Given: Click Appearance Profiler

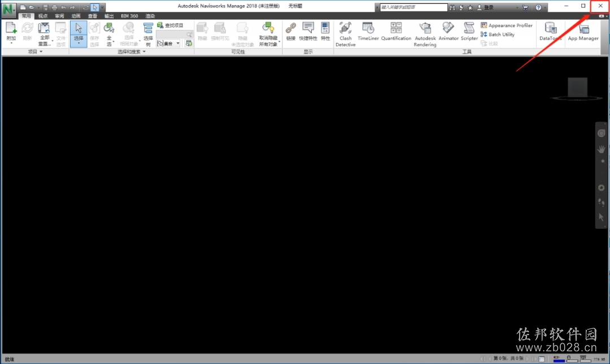Looking at the screenshot, I should [507, 25].
